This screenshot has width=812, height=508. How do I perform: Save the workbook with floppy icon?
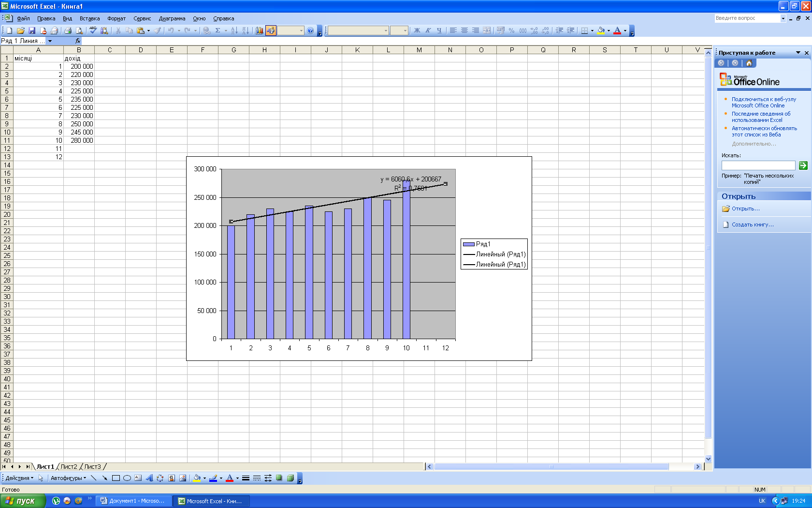[x=32, y=30]
